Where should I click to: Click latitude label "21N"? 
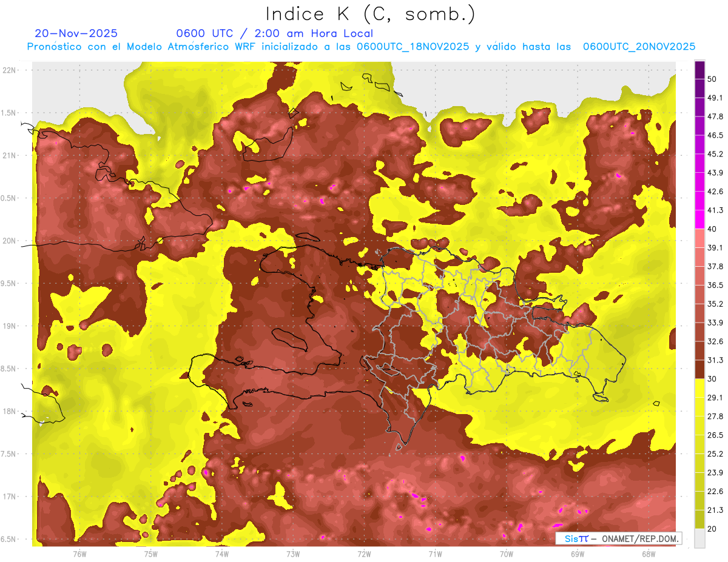10,155
